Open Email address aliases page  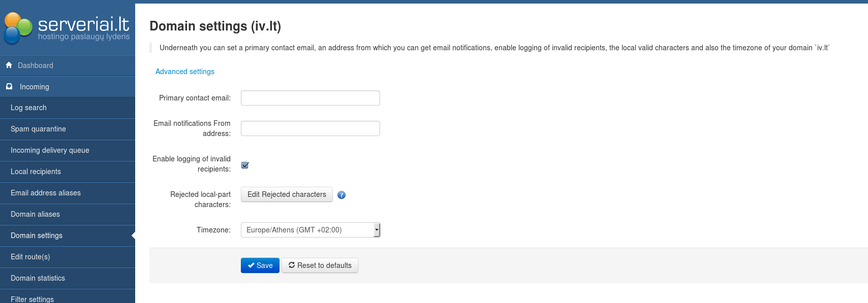[x=46, y=193]
